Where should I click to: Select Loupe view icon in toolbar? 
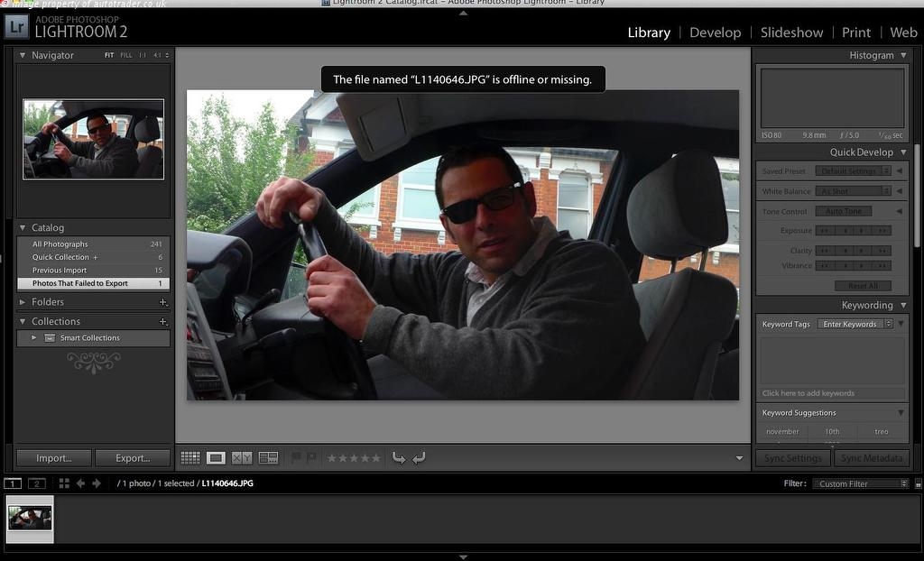tap(216, 458)
